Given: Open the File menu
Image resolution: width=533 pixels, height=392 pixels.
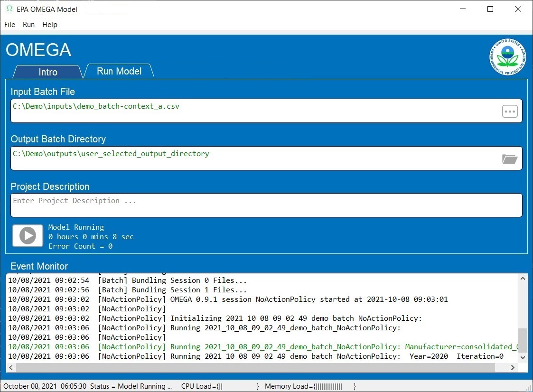Looking at the screenshot, I should pyautogui.click(x=9, y=25).
